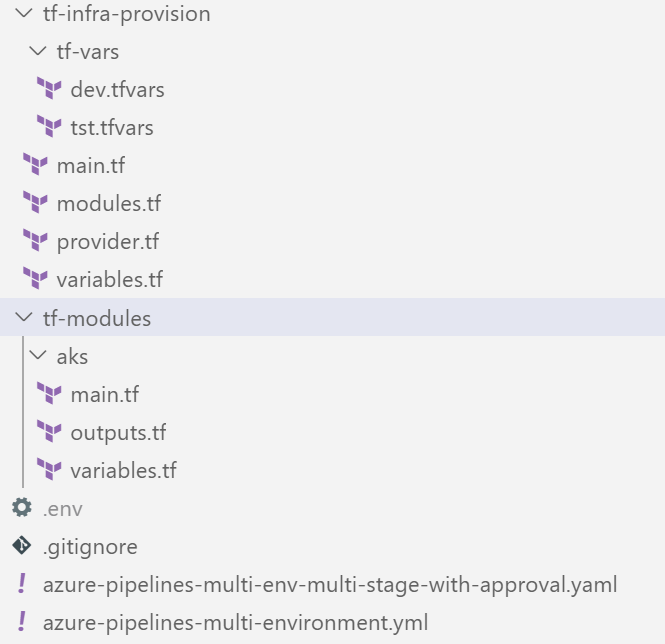Image resolution: width=665 pixels, height=644 pixels.
Task: Click the Terraform icon next to provider.tf
Action: point(36,241)
